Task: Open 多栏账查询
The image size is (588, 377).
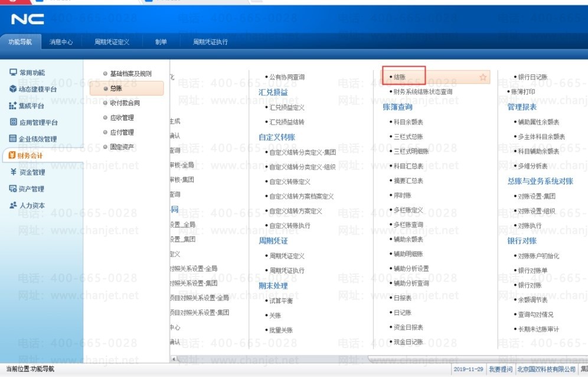Action: tap(409, 225)
